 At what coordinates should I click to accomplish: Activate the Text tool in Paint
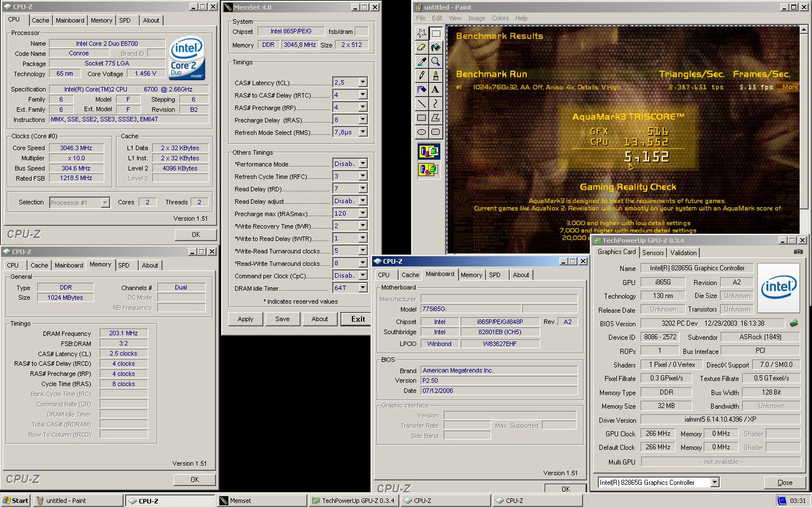click(435, 89)
